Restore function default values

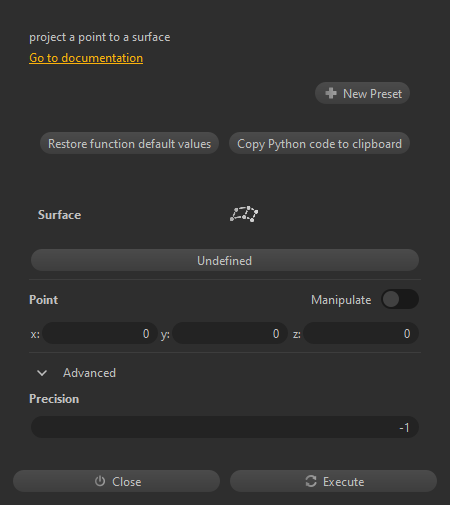(x=129, y=143)
